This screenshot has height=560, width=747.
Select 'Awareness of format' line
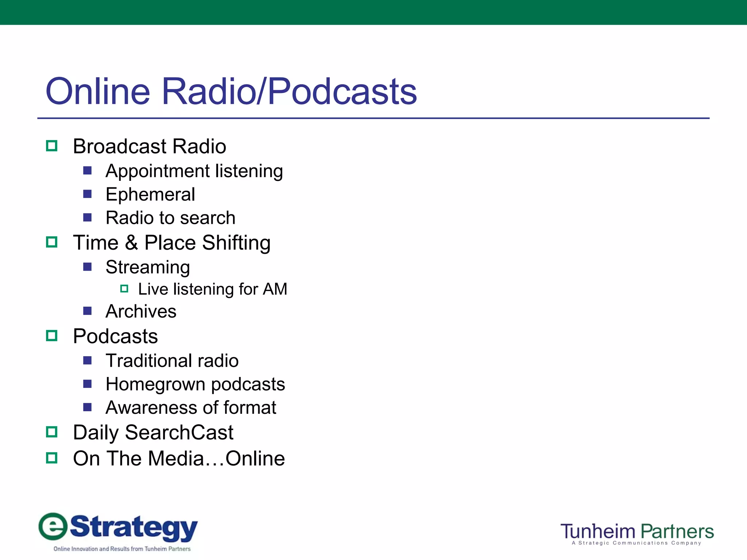pyautogui.click(x=191, y=408)
